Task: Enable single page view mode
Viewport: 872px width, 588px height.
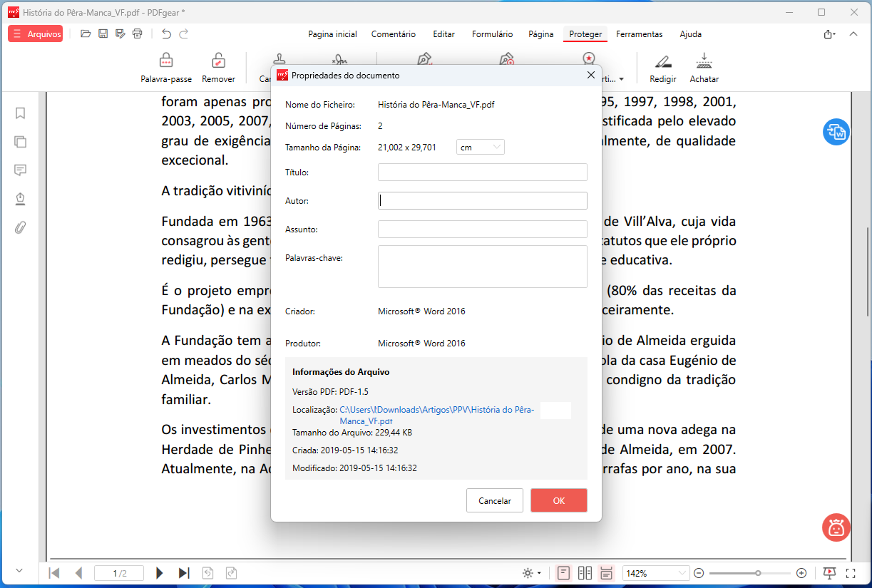Action: tap(563, 573)
